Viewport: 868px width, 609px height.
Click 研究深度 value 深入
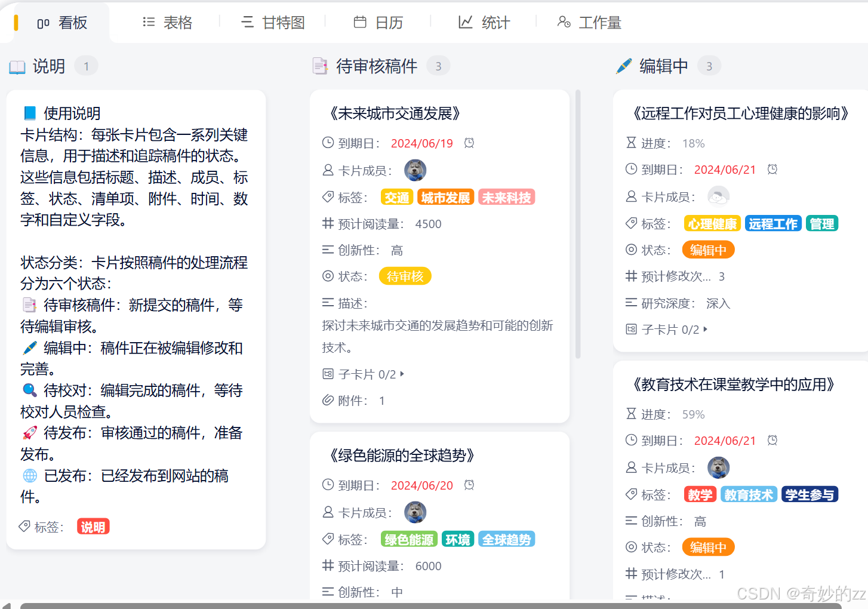coord(718,303)
